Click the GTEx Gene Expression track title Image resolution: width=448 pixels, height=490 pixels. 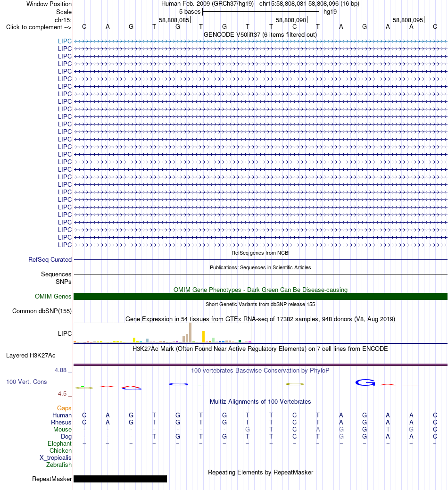click(x=260, y=319)
